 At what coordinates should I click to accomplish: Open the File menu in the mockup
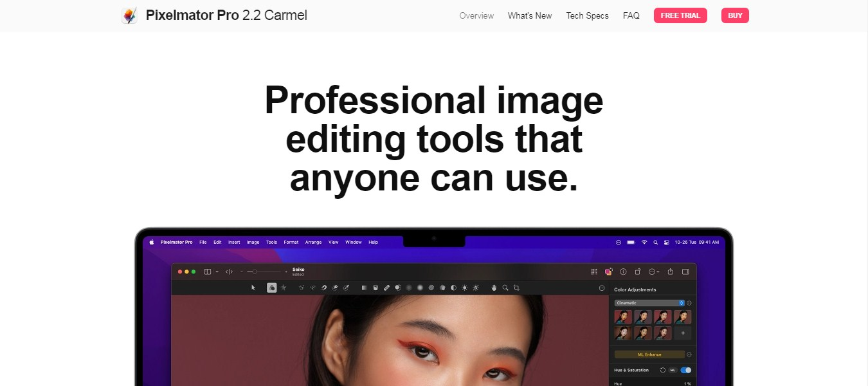tap(203, 243)
